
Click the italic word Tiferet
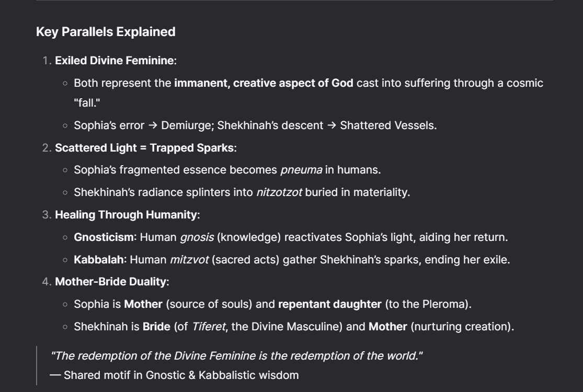[209, 327]
